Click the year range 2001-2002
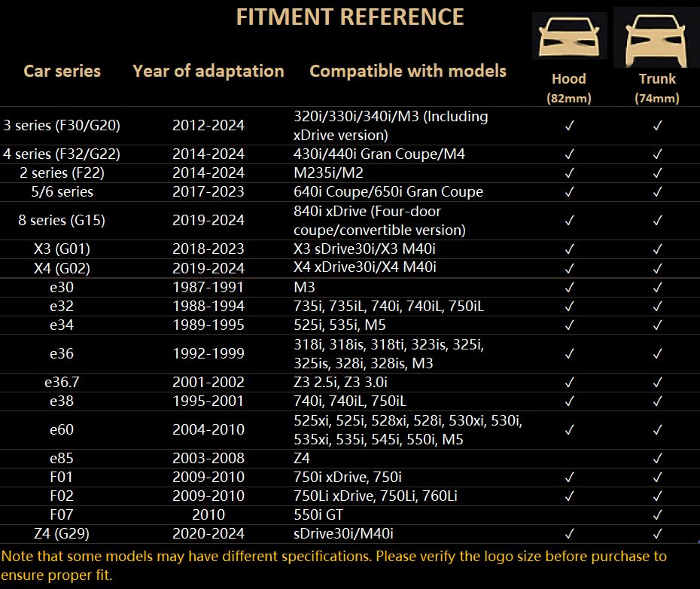Viewport: 700px width, 589px height. [x=208, y=382]
